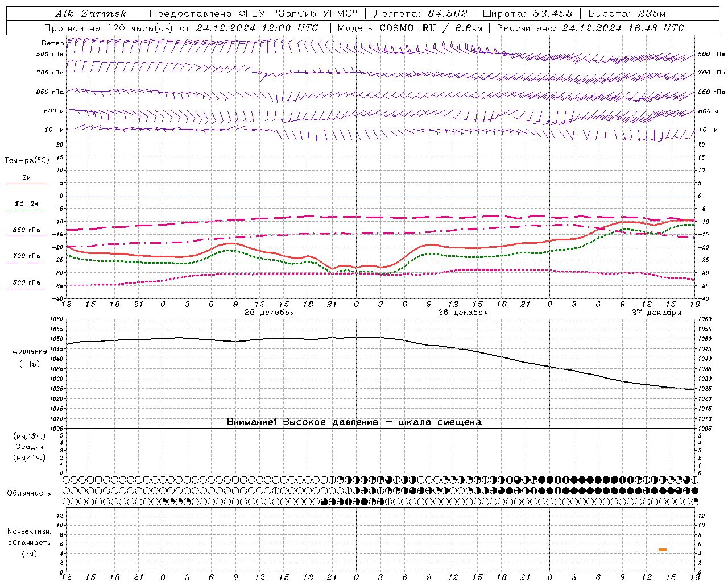
Task: Click the 'Давление' pressure panel label
Action: coord(29,351)
